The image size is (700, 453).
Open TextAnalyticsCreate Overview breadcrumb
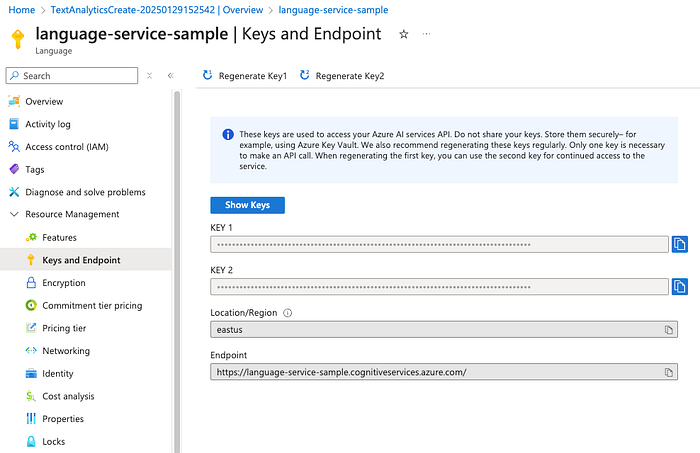[x=157, y=10]
